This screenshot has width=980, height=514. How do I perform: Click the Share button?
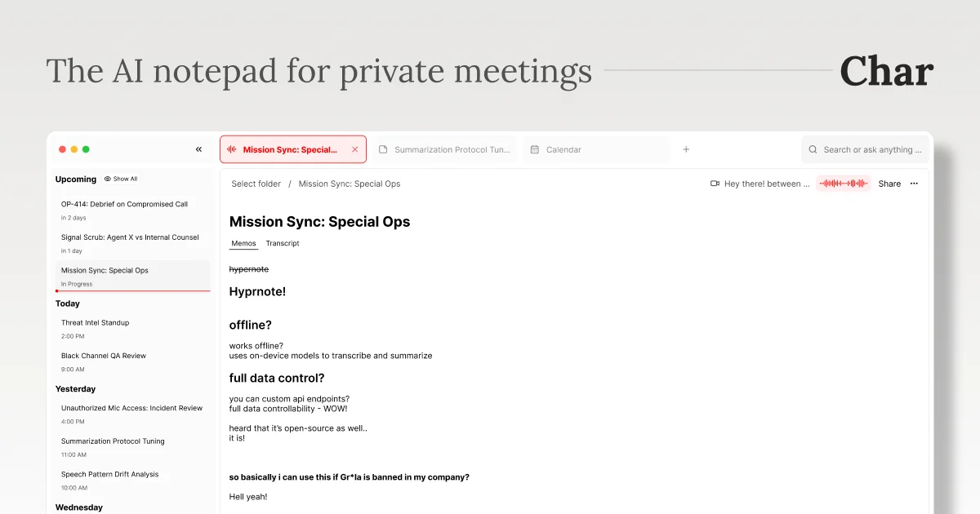tap(889, 184)
